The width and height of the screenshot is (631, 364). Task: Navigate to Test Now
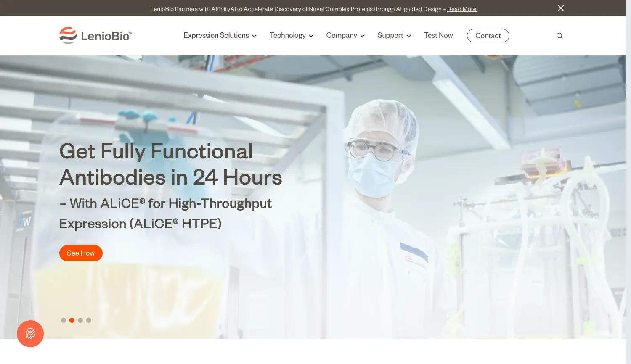click(x=438, y=35)
